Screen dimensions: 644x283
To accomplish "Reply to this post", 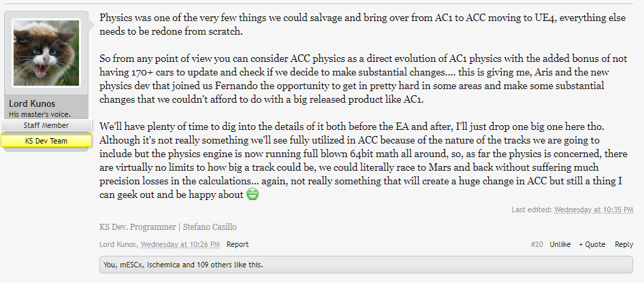I will coord(624,244).
